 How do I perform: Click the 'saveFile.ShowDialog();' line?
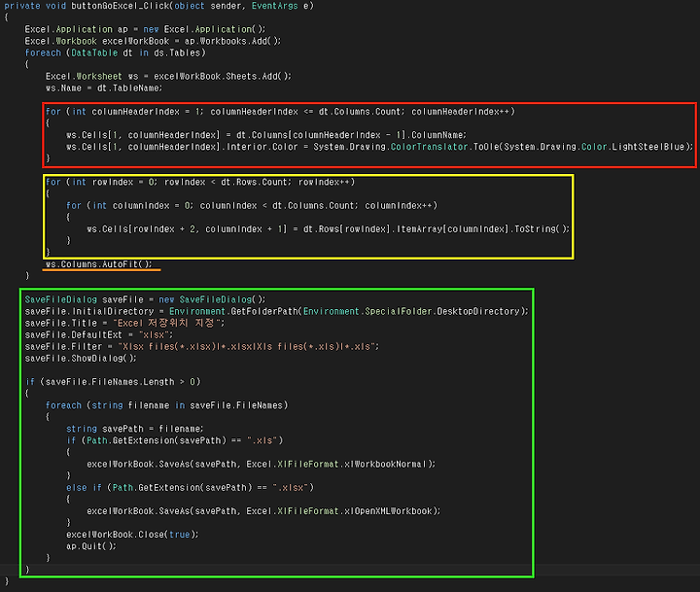[81, 359]
